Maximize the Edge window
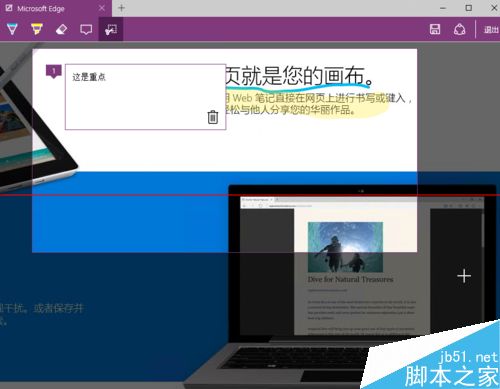This screenshot has height=389, width=500. point(469,8)
